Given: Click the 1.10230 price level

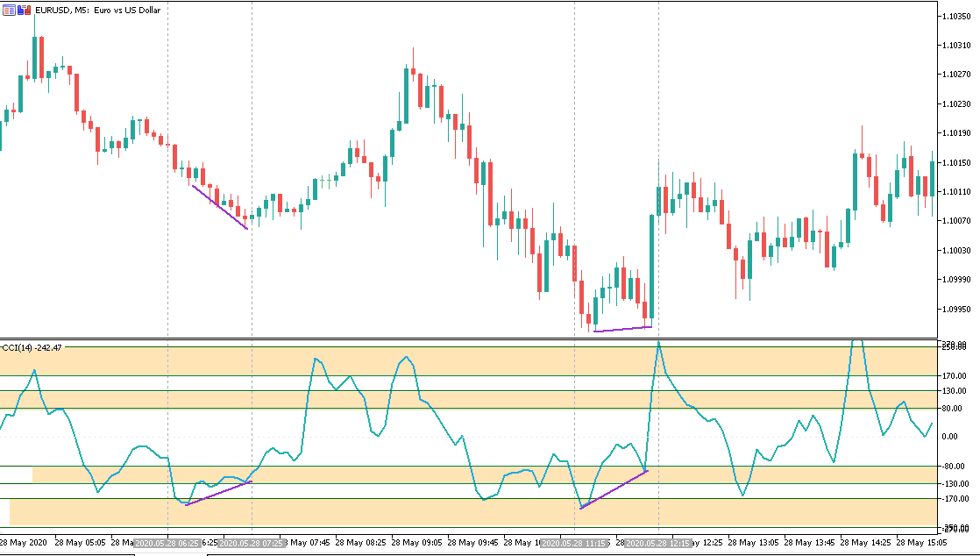Looking at the screenshot, I should [956, 103].
